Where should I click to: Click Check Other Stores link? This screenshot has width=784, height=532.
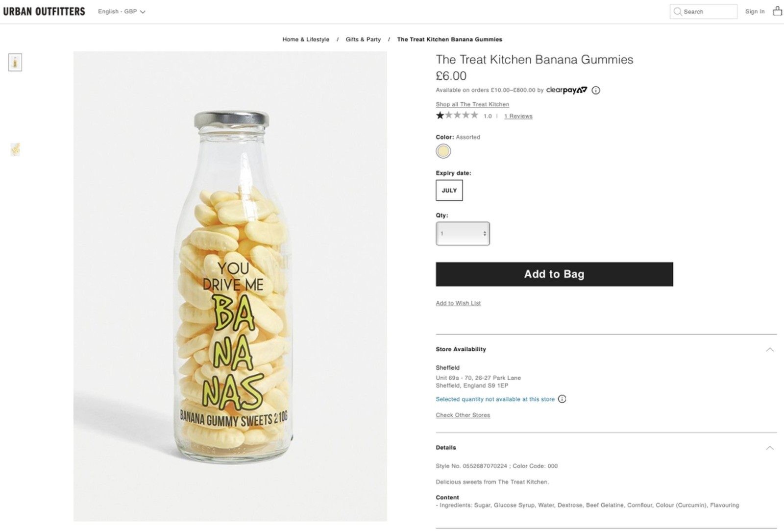click(x=463, y=415)
